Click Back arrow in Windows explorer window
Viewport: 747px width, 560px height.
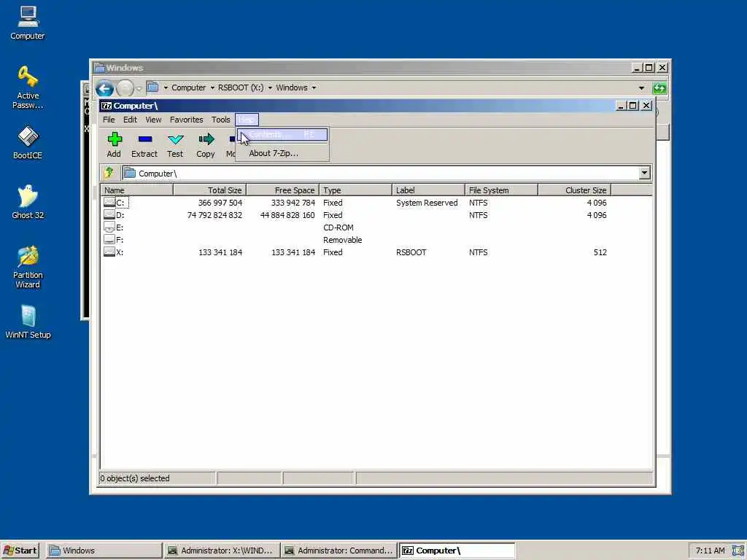click(x=104, y=88)
